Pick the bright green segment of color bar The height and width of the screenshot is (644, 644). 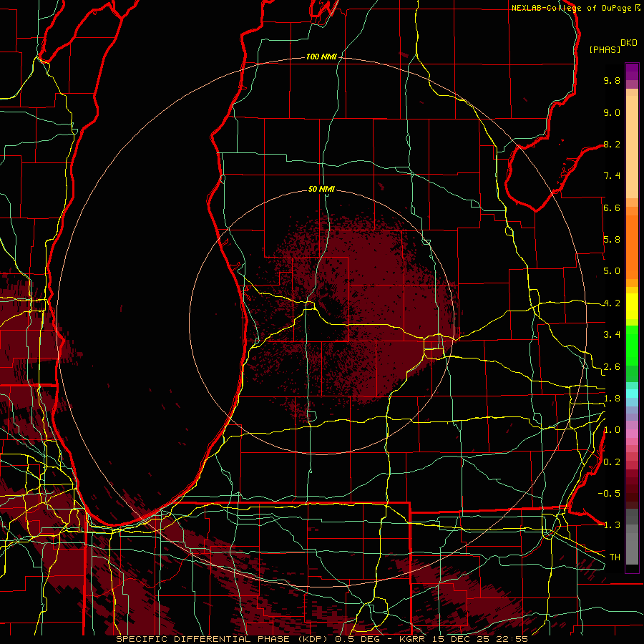pyautogui.click(x=632, y=345)
